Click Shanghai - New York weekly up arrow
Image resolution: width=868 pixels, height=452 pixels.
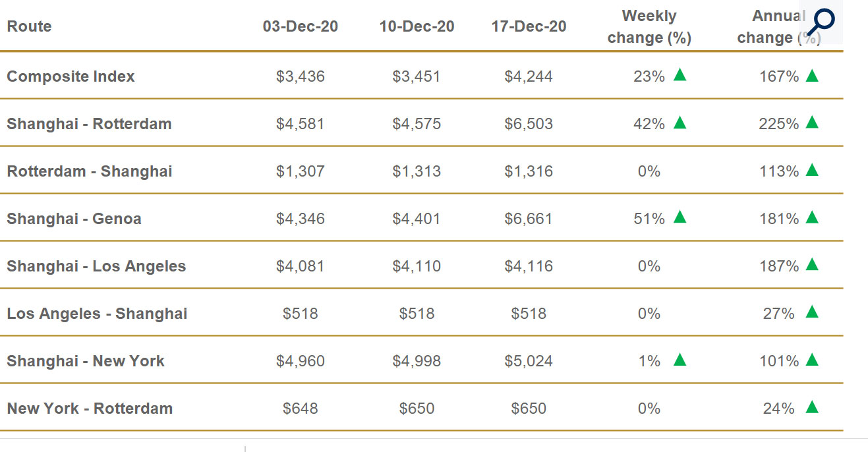click(x=680, y=360)
